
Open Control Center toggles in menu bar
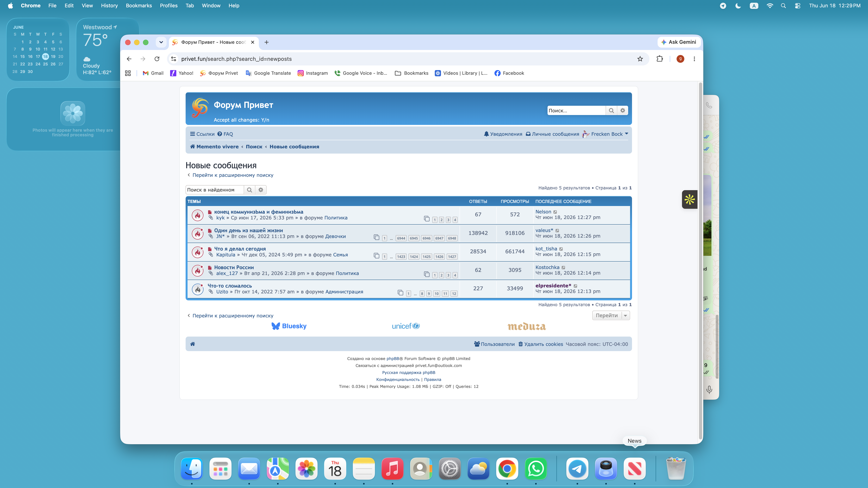798,6
